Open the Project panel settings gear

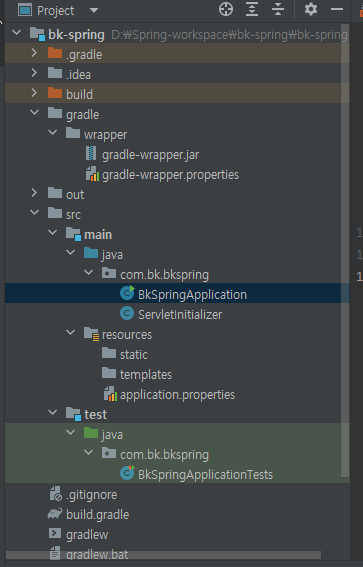[311, 9]
